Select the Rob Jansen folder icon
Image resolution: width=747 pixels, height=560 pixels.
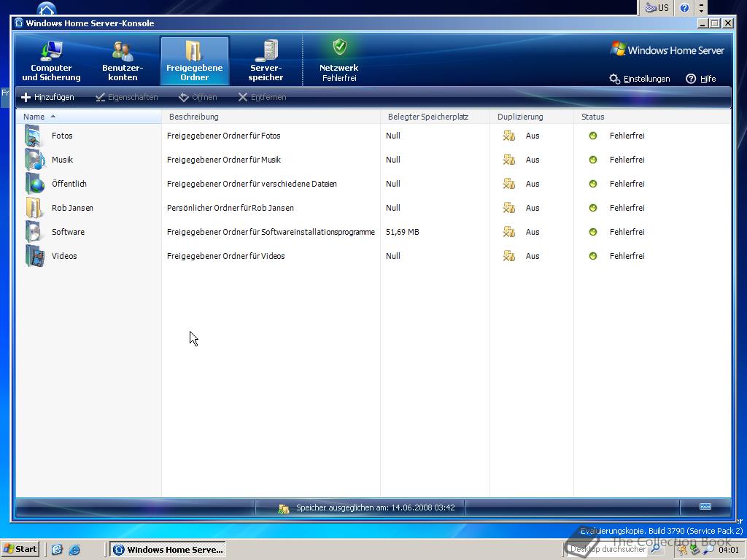click(x=34, y=208)
